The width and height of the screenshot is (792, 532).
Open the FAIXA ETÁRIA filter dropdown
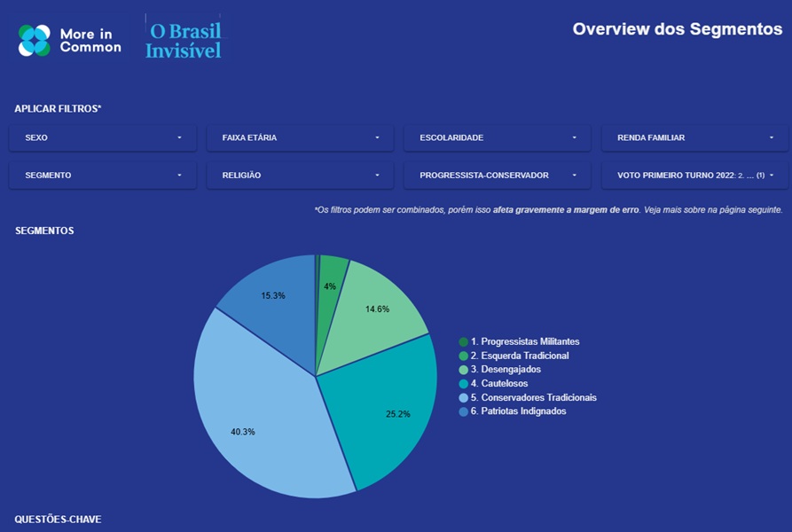click(300, 137)
